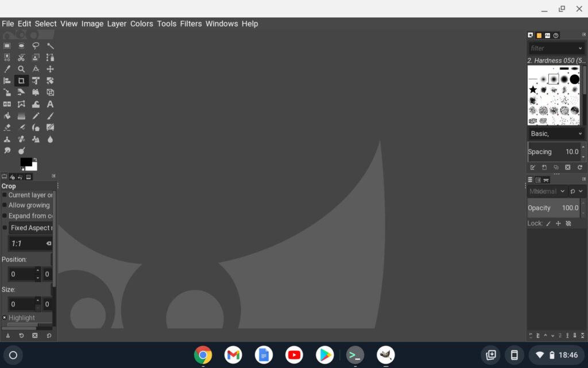The width and height of the screenshot is (588, 368).
Task: Reset colors to default black and white
Action: 22,168
